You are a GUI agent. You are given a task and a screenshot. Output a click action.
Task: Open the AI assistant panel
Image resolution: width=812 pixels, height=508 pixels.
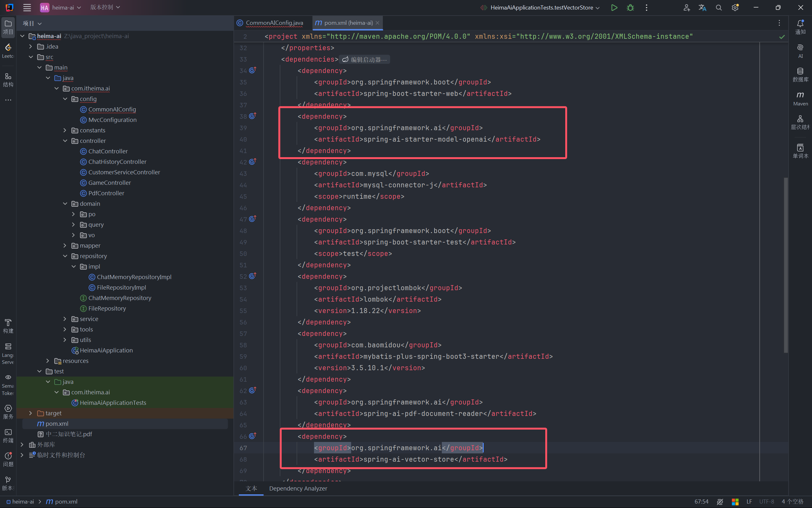click(800, 51)
